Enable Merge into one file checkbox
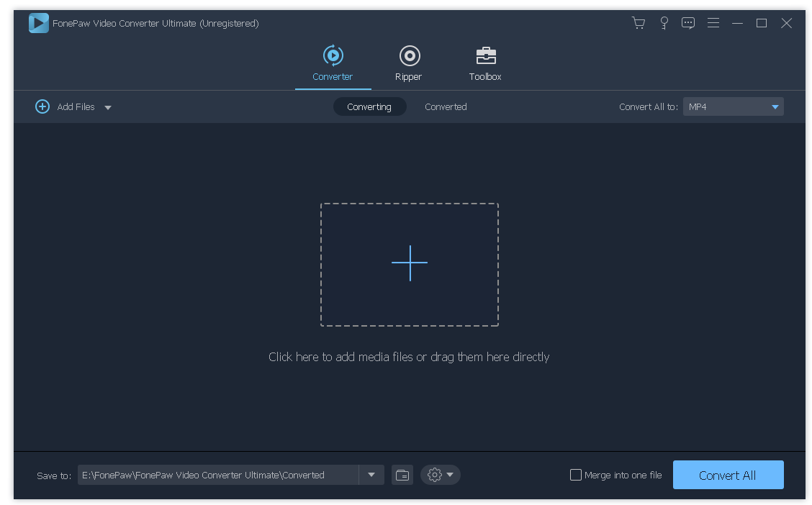This screenshot has height=505, width=812. 575,475
